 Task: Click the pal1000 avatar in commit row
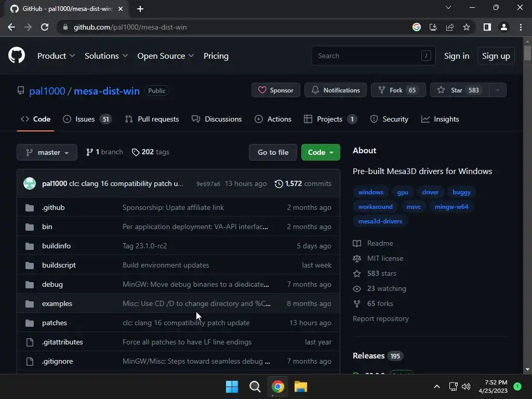[x=30, y=183]
